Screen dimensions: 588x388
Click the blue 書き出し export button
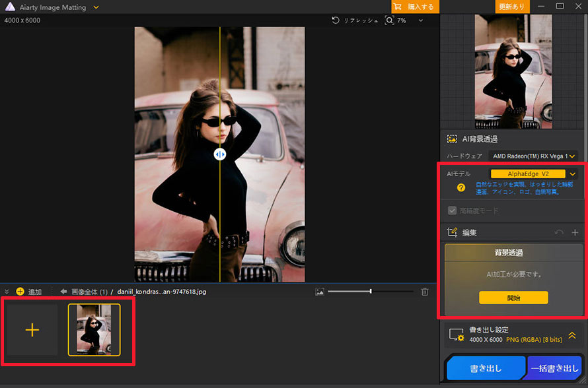tap(486, 368)
